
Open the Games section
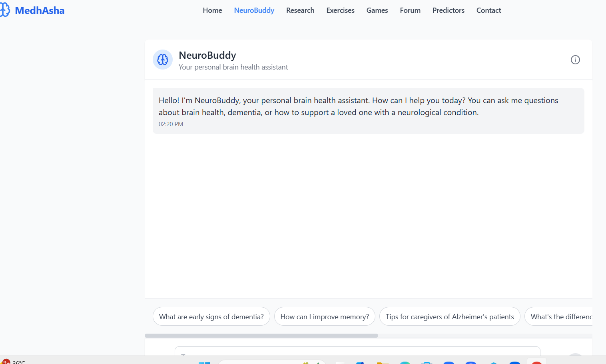tap(377, 10)
